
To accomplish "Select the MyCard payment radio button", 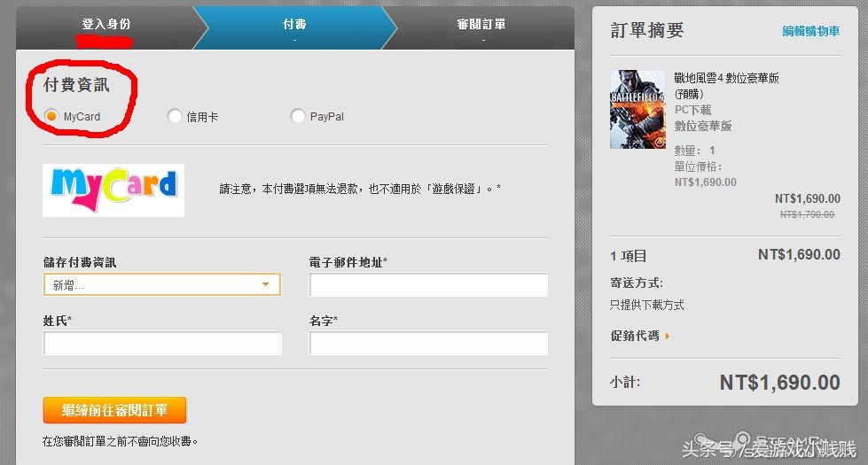I will click(x=51, y=116).
